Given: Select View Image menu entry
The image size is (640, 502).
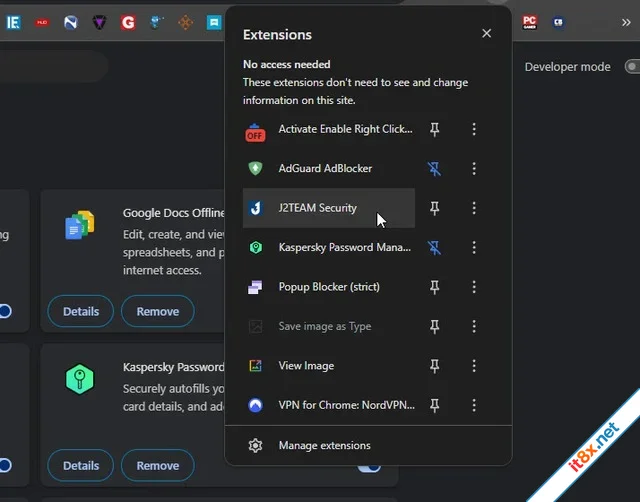Looking at the screenshot, I should (x=329, y=366).
